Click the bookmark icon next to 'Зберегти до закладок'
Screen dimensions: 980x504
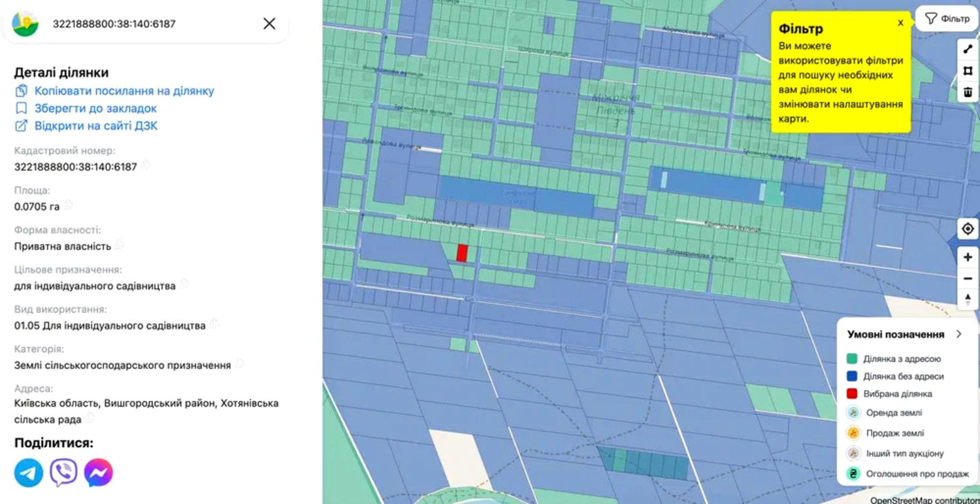22,109
